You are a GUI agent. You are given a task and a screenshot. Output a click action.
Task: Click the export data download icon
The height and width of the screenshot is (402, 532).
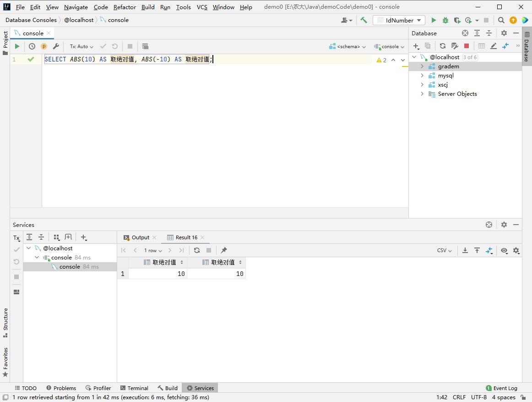[465, 250]
